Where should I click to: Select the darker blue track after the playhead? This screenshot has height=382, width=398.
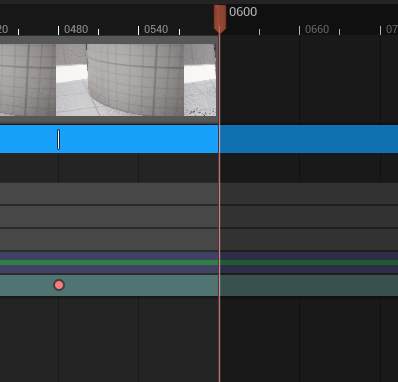tap(309, 139)
